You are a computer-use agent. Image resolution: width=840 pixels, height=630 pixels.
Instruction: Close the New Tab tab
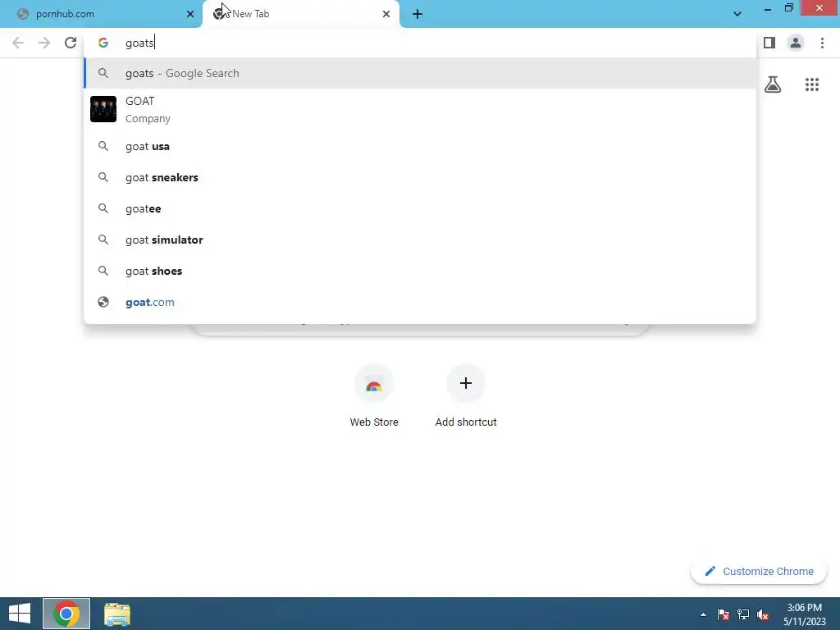coord(386,14)
